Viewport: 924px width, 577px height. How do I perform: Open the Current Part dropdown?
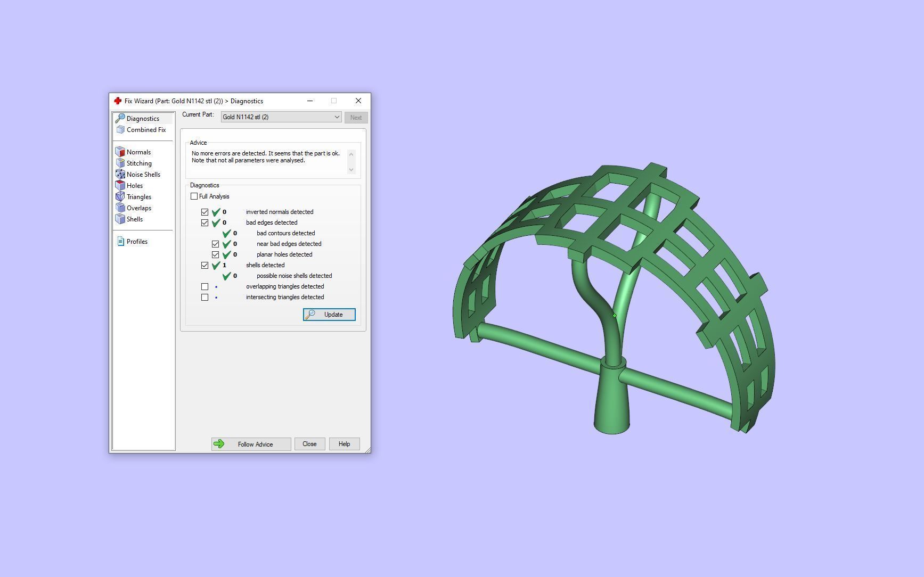tap(281, 117)
